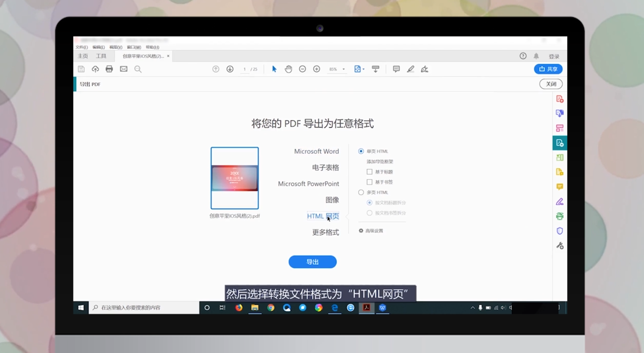644x353 pixels.
Task: Click the 共享 share button
Action: pyautogui.click(x=548, y=69)
